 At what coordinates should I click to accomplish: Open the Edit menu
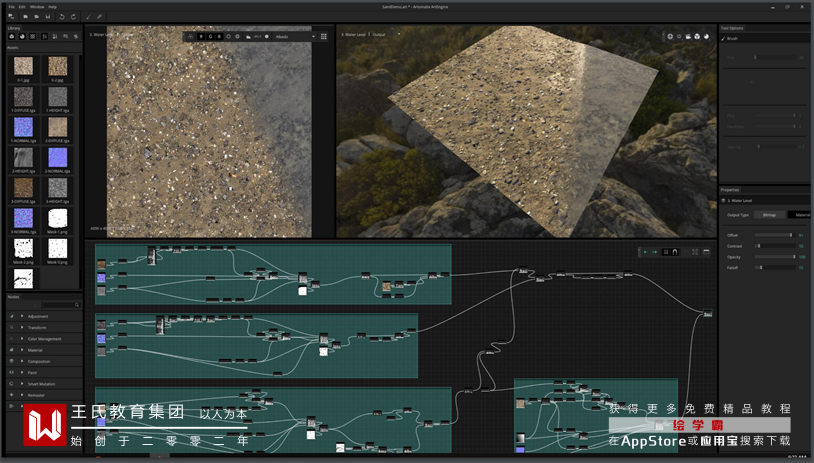click(22, 7)
